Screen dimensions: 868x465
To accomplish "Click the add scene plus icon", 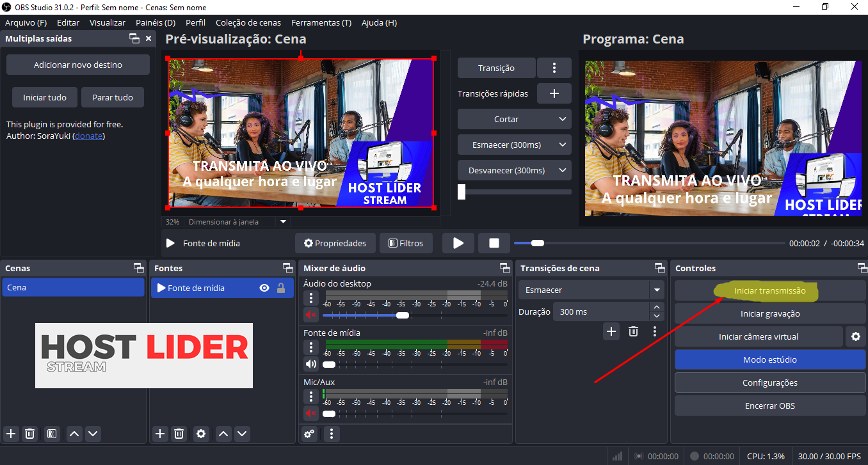I will pos(10,434).
